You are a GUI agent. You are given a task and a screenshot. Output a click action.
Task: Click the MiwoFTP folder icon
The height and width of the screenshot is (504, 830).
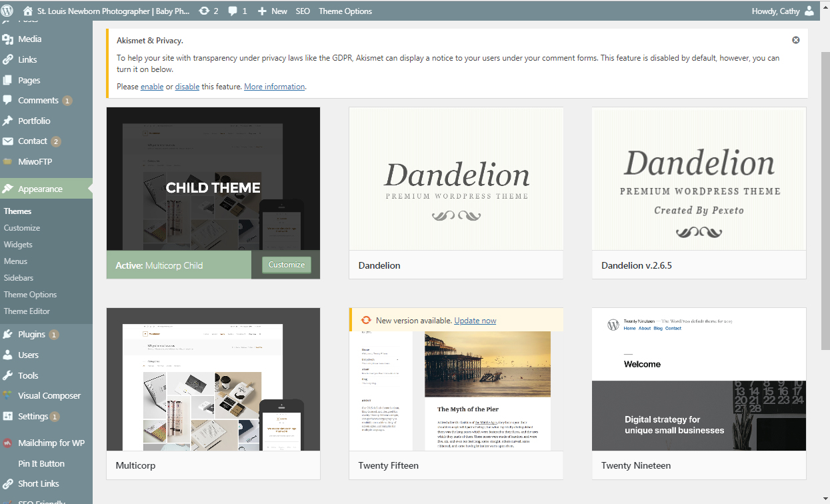8,161
